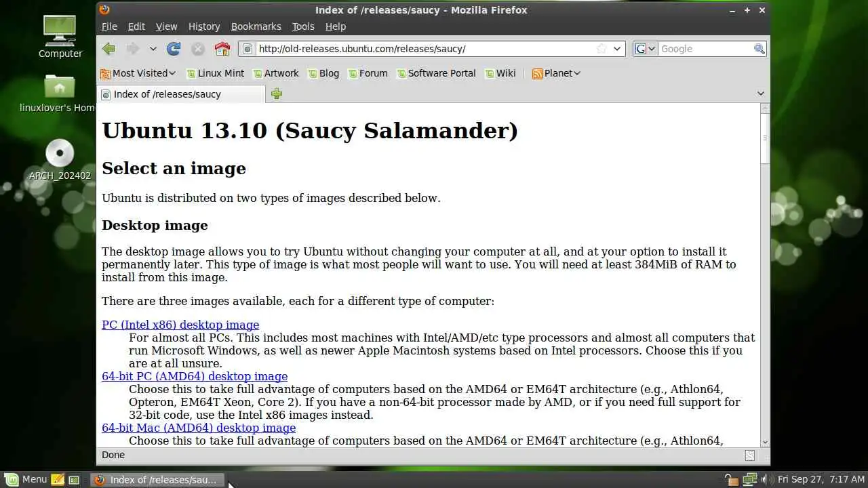The image size is (868, 488).
Task: Click the 'Select an image' heading
Action: click(174, 168)
